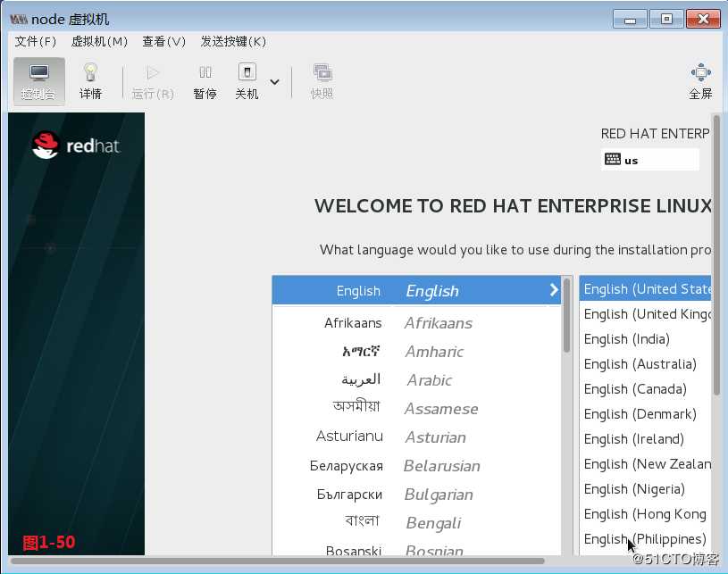Select Belarusian language
This screenshot has width=728, height=574.
click(416, 466)
